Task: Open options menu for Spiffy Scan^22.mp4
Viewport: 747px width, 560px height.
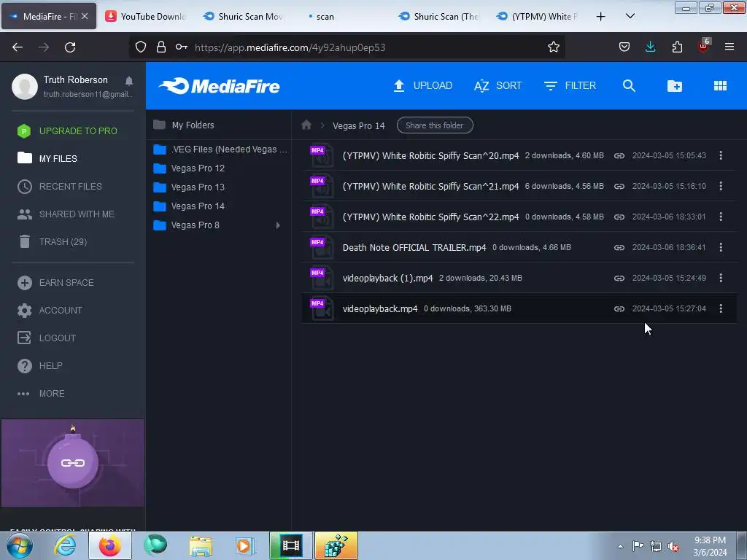Action: (721, 217)
